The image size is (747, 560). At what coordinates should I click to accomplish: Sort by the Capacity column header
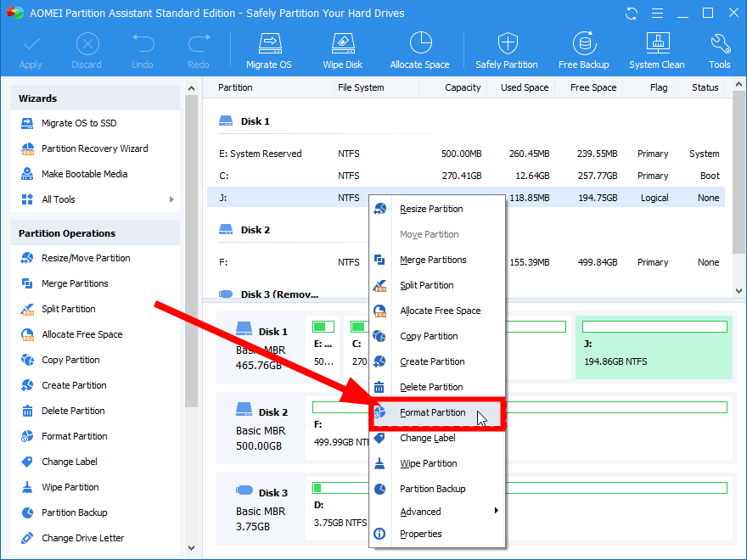463,87
